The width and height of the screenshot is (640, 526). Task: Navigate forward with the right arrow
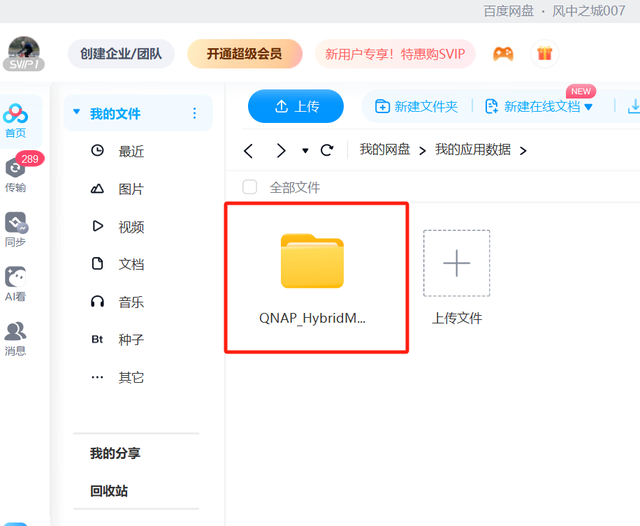[x=281, y=151]
